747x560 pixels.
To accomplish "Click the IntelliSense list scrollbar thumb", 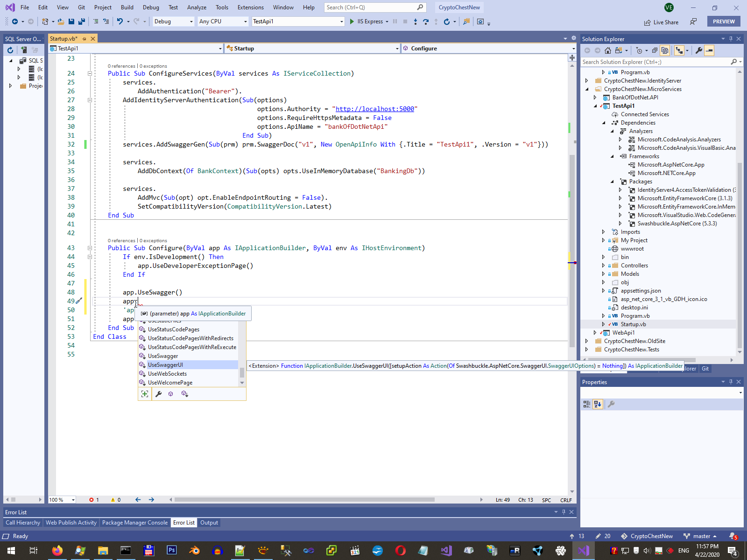I will [242, 372].
